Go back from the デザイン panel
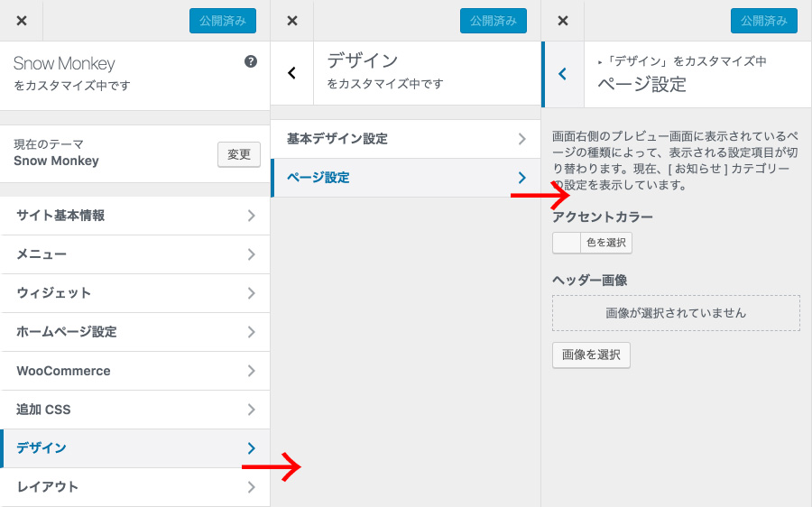The width and height of the screenshot is (812, 507). pos(292,73)
